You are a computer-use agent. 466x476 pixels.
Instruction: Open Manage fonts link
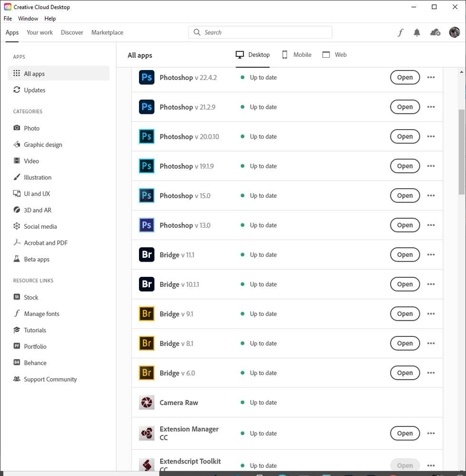[36, 314]
